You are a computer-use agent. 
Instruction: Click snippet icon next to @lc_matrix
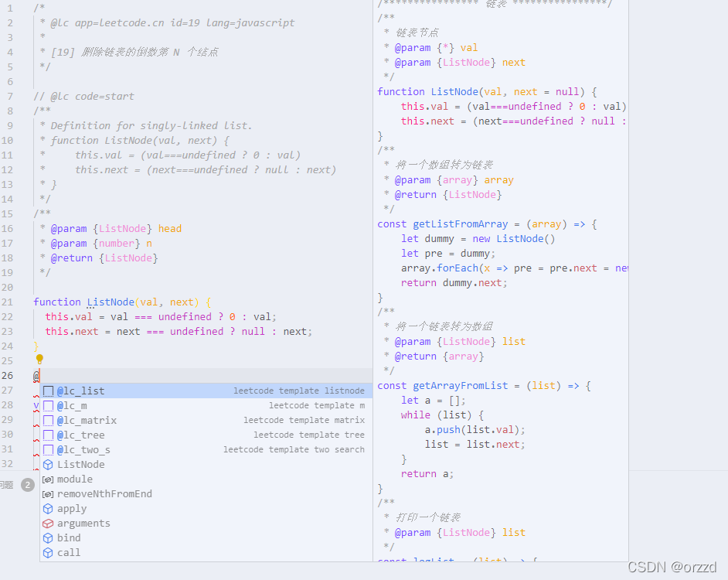(x=48, y=420)
